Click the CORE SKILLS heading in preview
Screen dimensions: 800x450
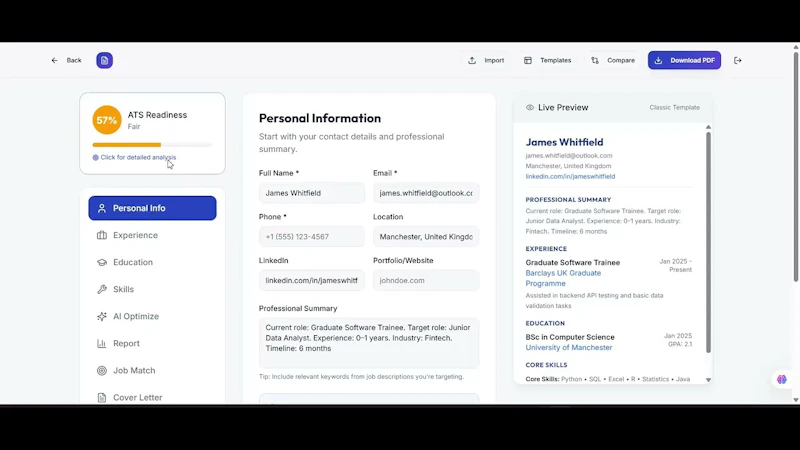tap(546, 365)
